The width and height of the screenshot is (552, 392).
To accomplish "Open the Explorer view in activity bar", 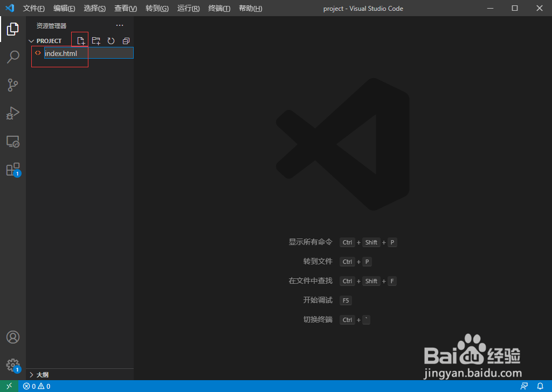I will (13, 29).
